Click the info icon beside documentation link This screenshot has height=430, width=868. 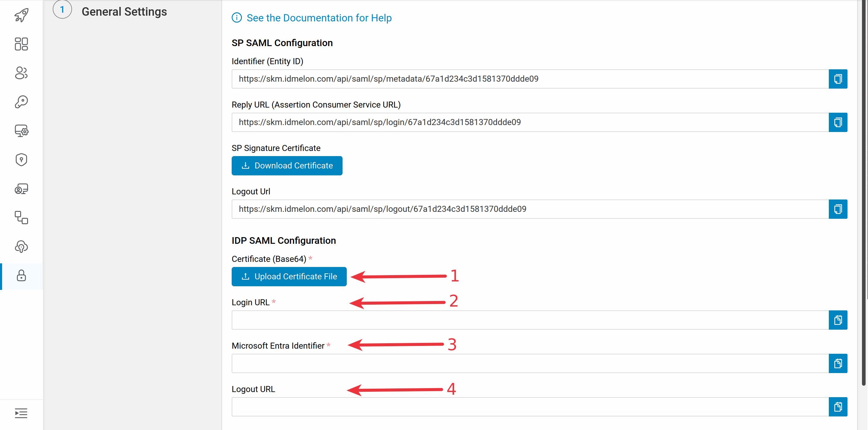tap(237, 17)
